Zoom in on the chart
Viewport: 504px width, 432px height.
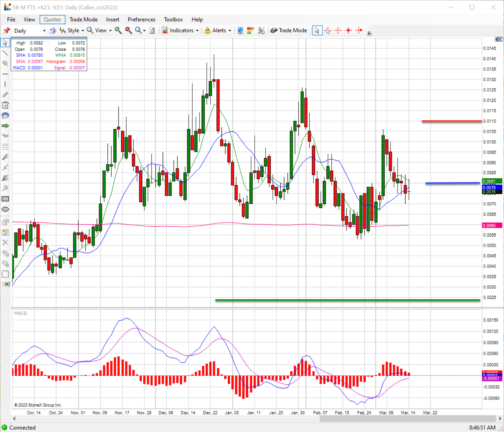pyautogui.click(x=118, y=30)
